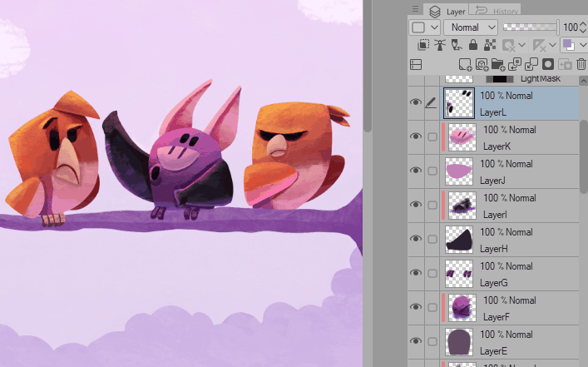The height and width of the screenshot is (367, 588).
Task: Click the Create Layer Mask icon
Action: pyautogui.click(x=548, y=64)
